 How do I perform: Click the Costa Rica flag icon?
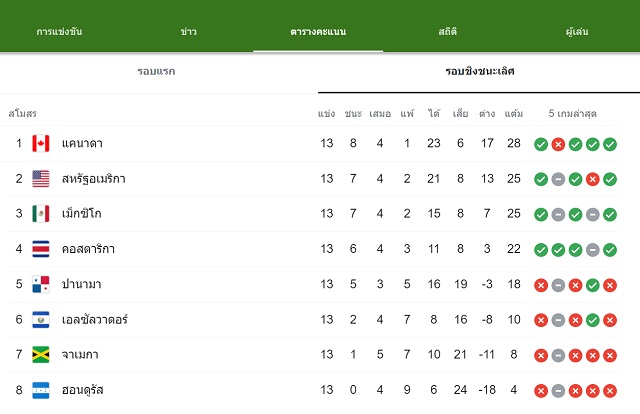41,249
